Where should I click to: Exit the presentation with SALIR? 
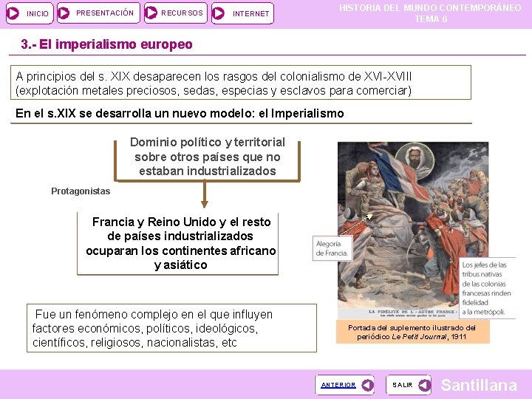[x=409, y=385]
